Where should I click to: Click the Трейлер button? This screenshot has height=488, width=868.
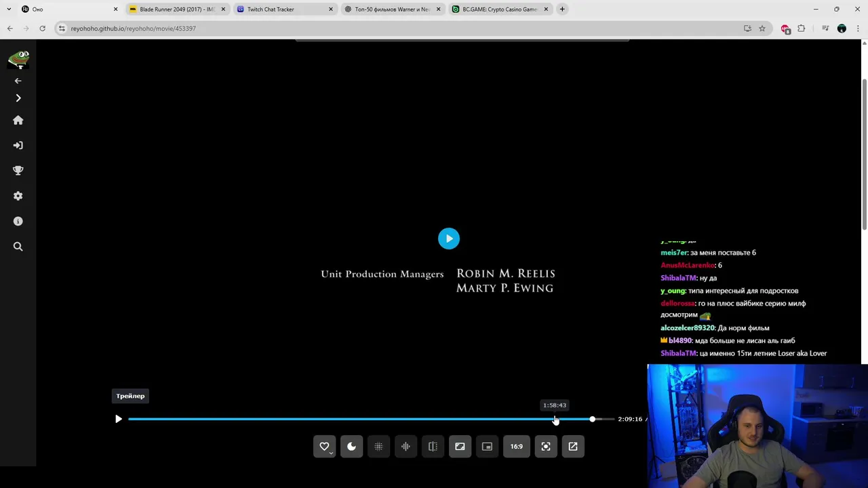pos(130,396)
